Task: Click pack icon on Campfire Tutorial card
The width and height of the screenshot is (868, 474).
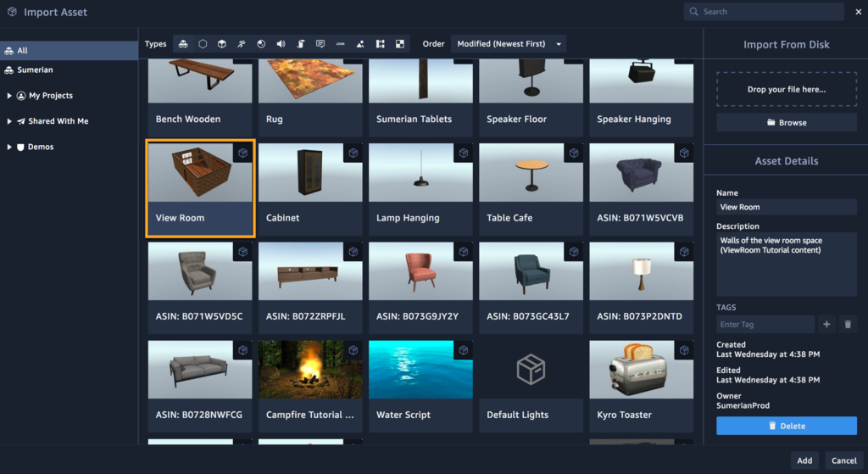Action: [353, 350]
